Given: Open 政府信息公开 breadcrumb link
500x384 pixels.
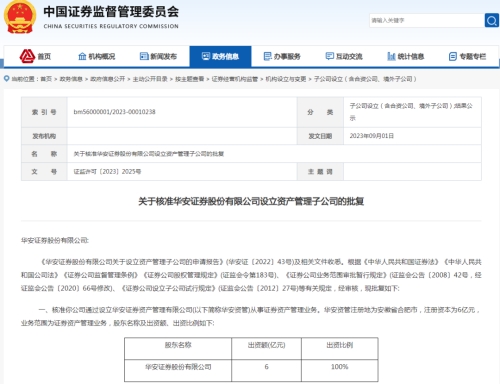Looking at the screenshot, I should point(108,79).
